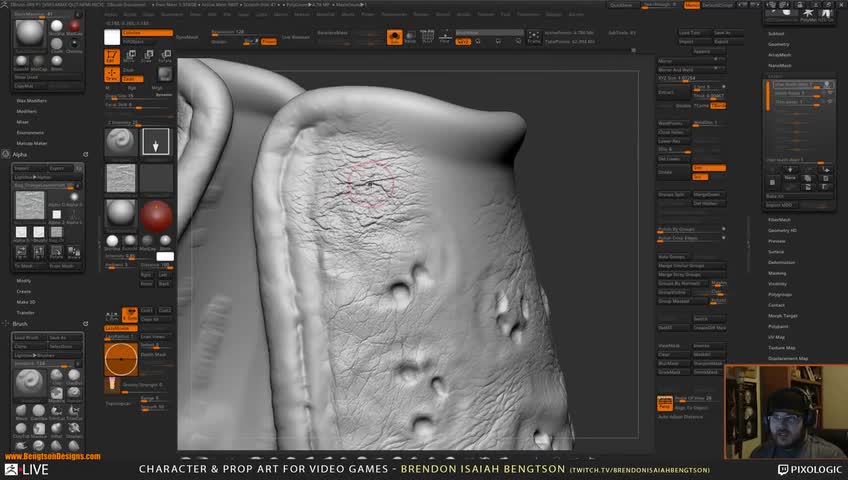Expand the Deformation subpalette
The image size is (848, 480).
tap(782, 262)
